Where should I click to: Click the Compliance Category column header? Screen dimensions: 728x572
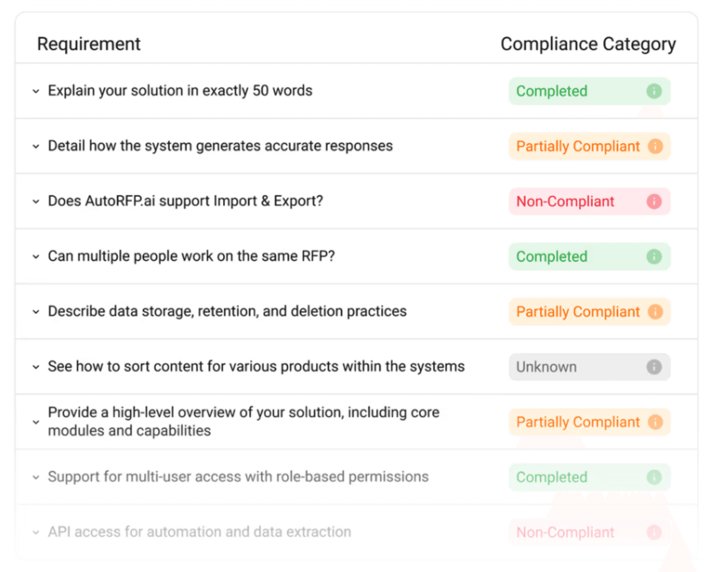[x=588, y=44]
